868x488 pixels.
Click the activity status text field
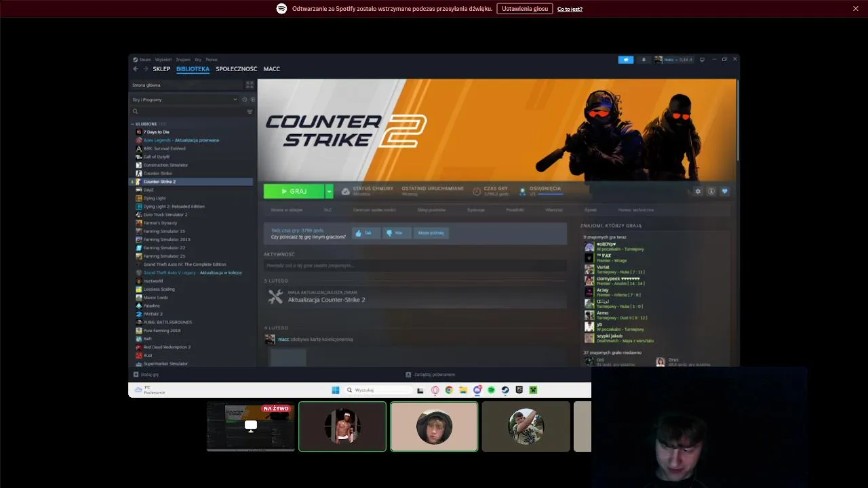click(414, 266)
